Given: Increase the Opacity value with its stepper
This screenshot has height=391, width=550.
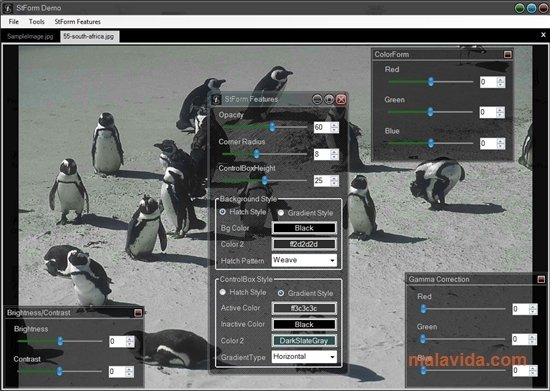Looking at the screenshot, I should [335, 125].
